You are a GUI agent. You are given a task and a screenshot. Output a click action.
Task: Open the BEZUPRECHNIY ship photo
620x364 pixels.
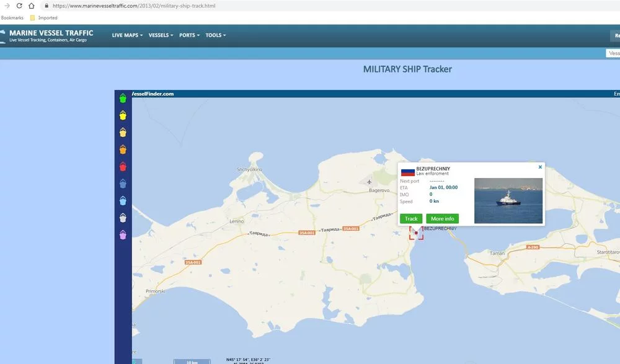pyautogui.click(x=508, y=200)
